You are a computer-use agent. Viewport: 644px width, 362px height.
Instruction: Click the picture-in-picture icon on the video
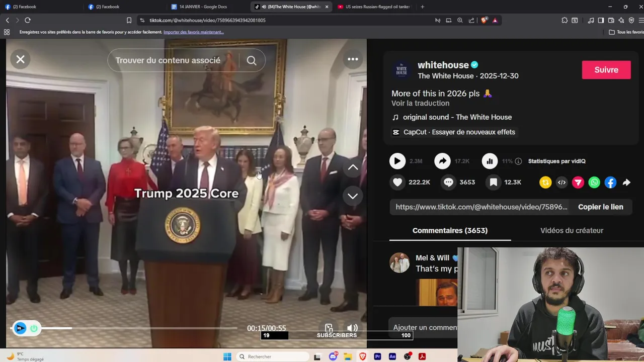[329, 328]
